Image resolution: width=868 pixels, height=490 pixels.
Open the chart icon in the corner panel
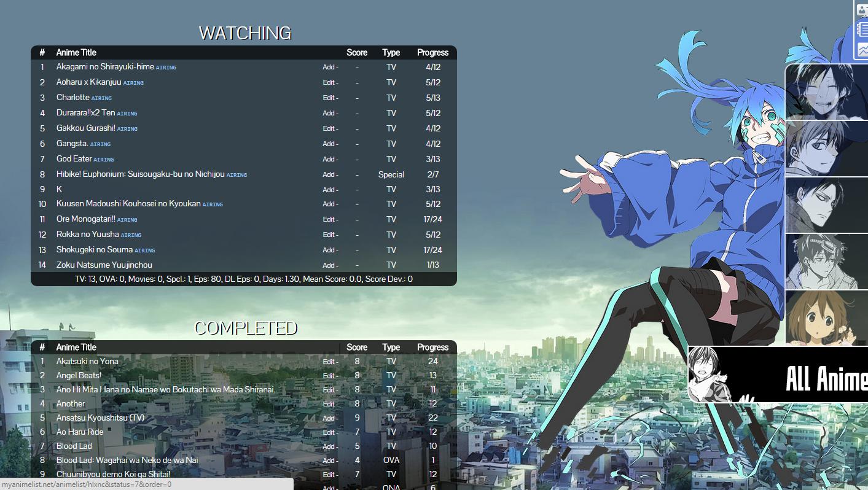[862, 50]
